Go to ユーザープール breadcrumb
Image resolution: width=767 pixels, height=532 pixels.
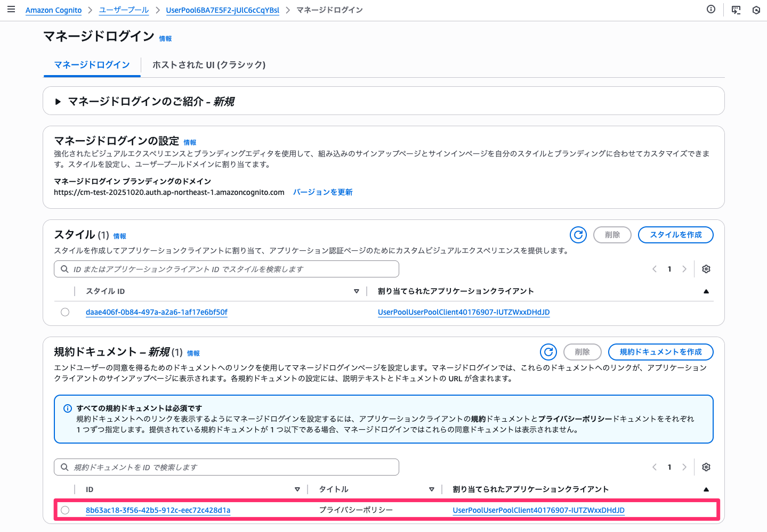coord(124,10)
